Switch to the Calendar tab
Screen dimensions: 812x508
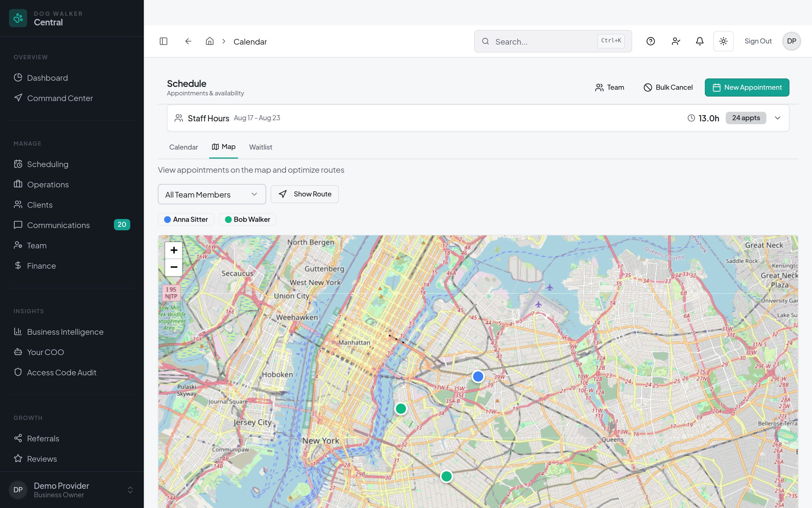click(184, 147)
